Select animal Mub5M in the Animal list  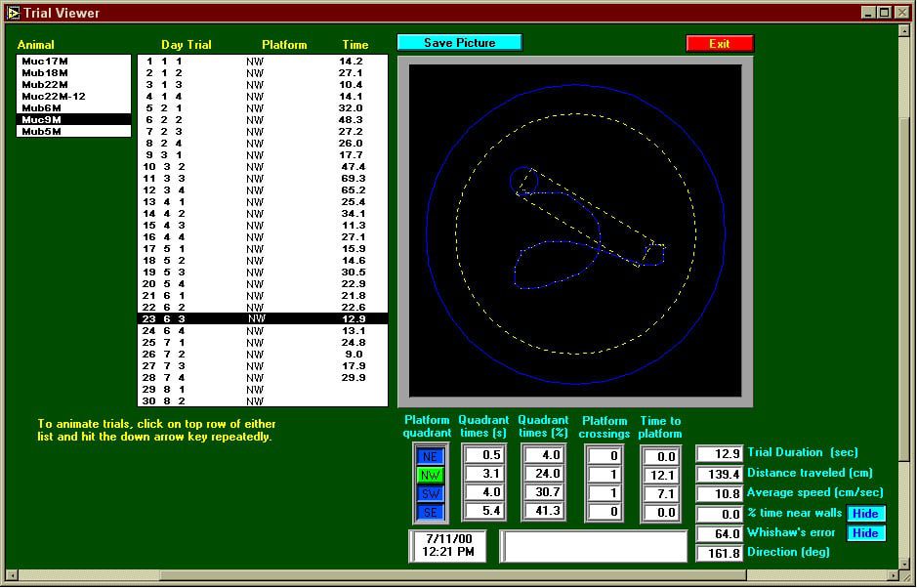tap(43, 131)
